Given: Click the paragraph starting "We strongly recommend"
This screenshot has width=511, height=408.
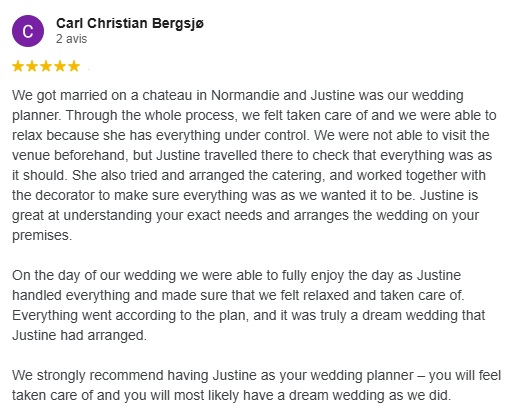Looking at the screenshot, I should point(256,385).
